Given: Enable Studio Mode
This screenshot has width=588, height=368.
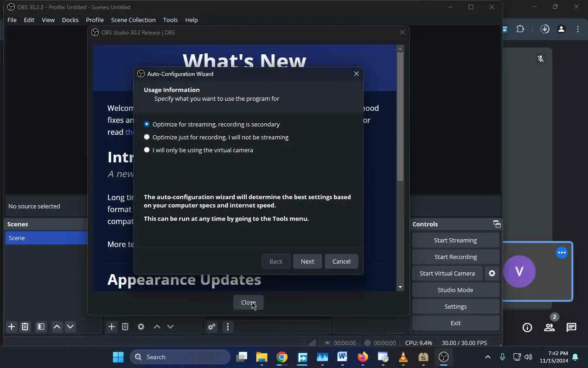Looking at the screenshot, I should (455, 290).
